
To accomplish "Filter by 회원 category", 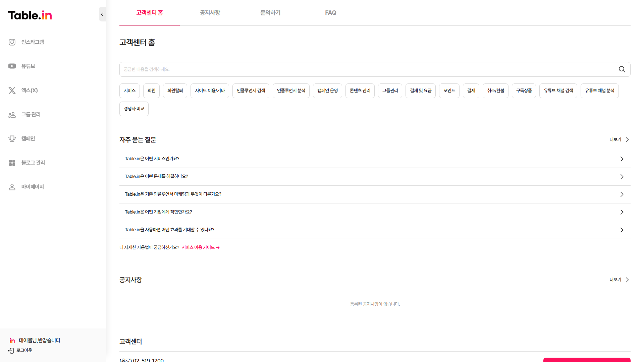I will [x=152, y=91].
